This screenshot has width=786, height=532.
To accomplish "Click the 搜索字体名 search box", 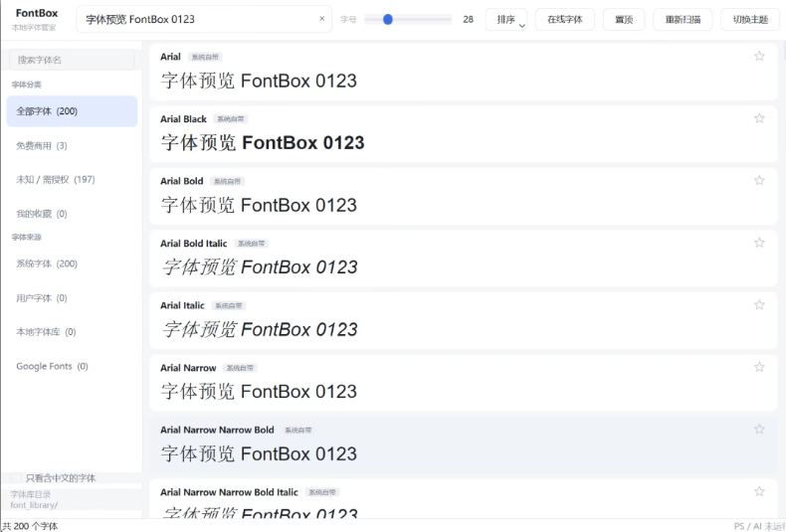I will pos(72,60).
